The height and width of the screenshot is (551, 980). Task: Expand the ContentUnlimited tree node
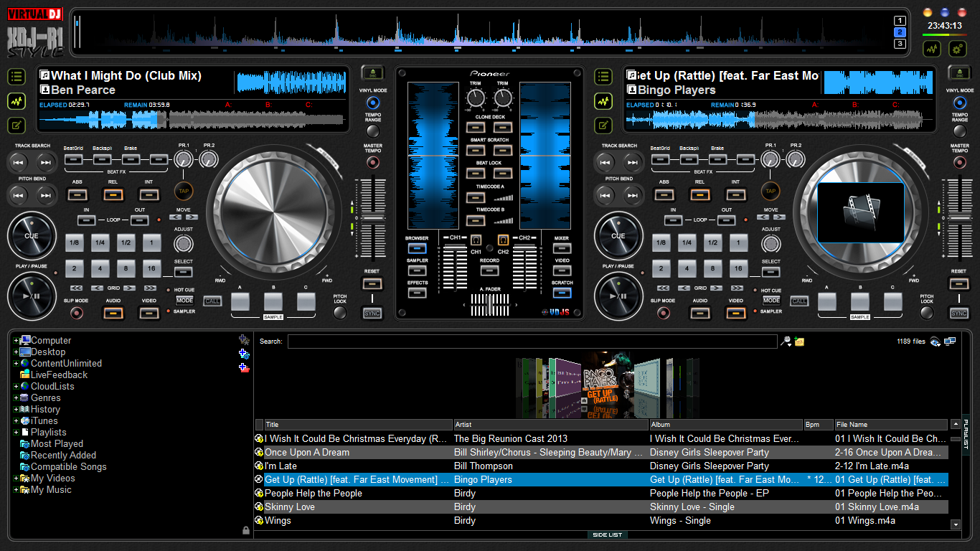pyautogui.click(x=16, y=364)
